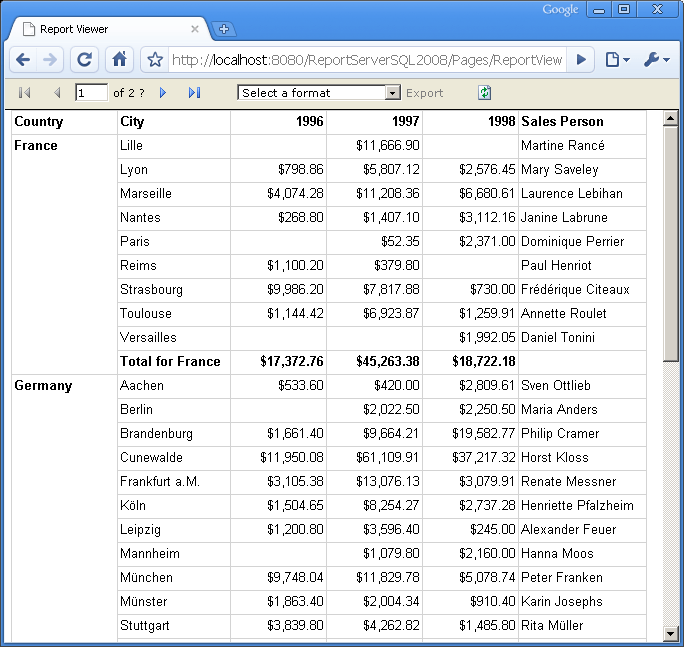
Task: Reload the page with the refresh icon
Action: (x=84, y=59)
